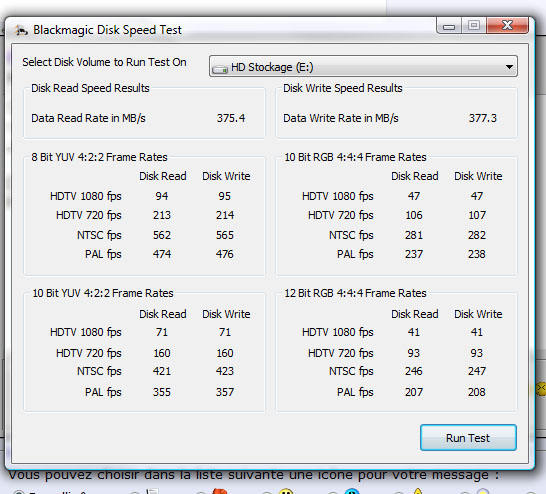The width and height of the screenshot is (546, 494).
Task: Click 'HDTV 1080 fps' row label in 10 Bit YUV table
Action: (86, 332)
